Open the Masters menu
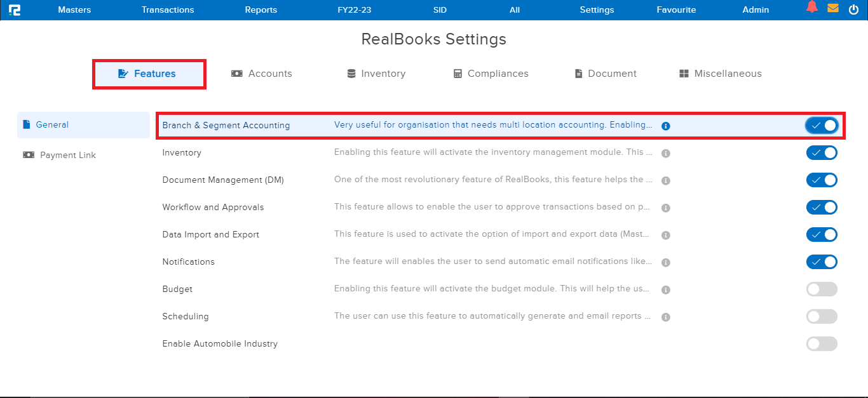Viewport: 868px width, 398px height. click(74, 10)
